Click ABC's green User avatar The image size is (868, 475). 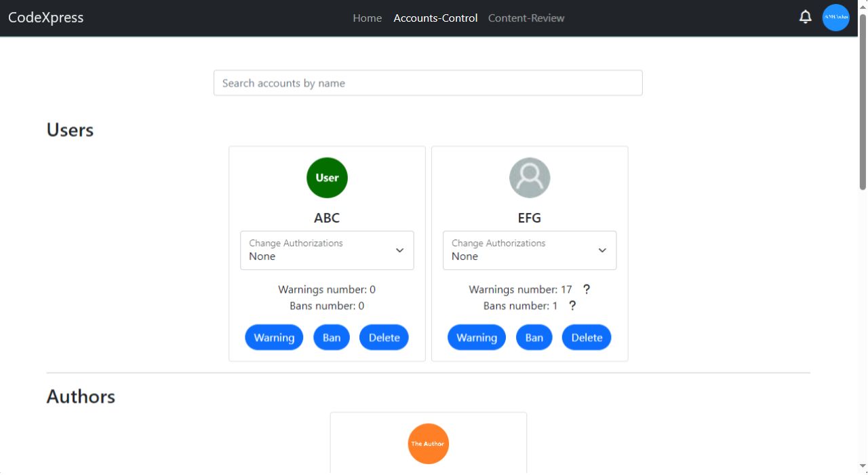point(327,178)
